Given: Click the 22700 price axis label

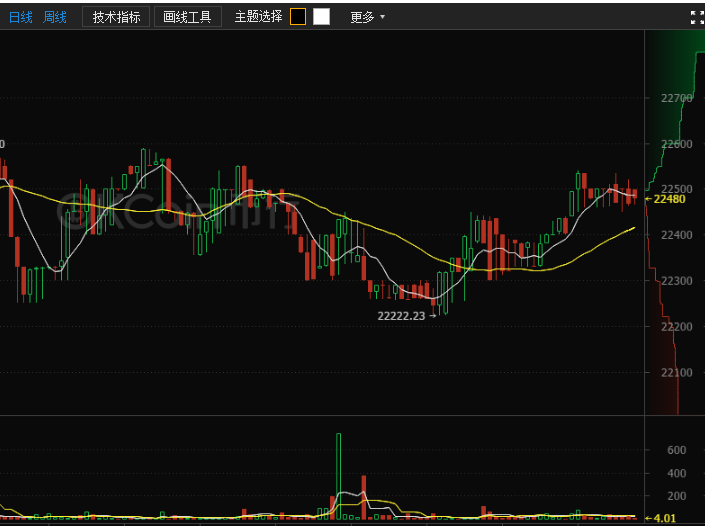Looking at the screenshot, I should point(676,98).
